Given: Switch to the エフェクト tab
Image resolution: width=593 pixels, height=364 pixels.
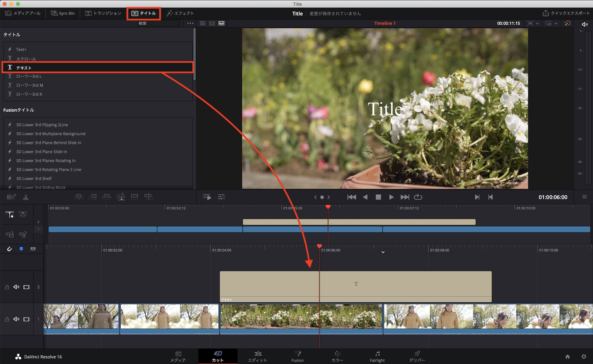Looking at the screenshot, I should 180,13.
